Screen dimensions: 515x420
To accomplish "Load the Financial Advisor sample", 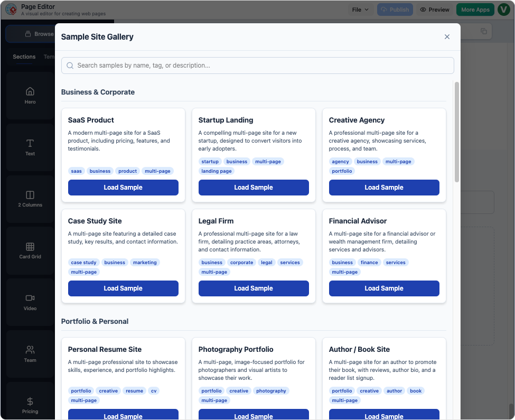I will [x=384, y=288].
